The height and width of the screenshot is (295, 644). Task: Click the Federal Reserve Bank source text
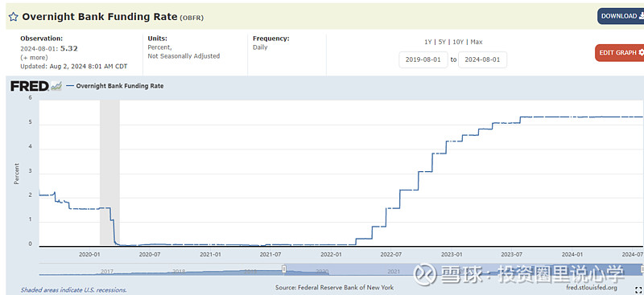click(x=334, y=287)
